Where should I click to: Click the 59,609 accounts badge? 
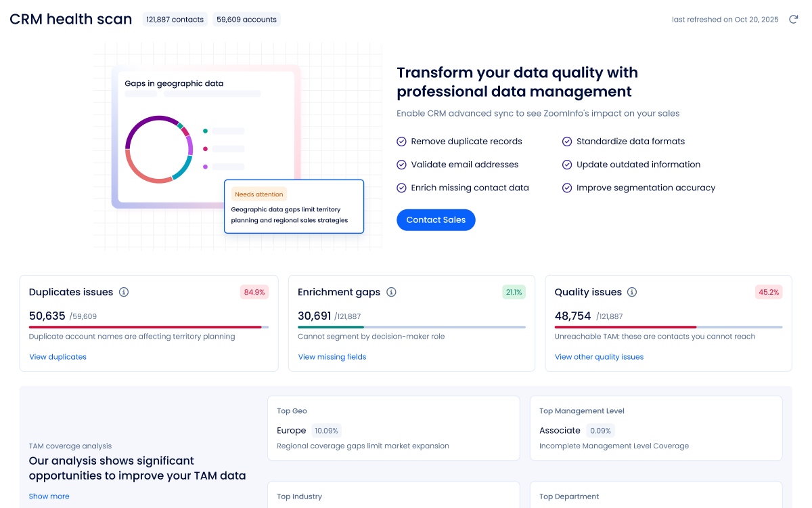click(x=246, y=20)
